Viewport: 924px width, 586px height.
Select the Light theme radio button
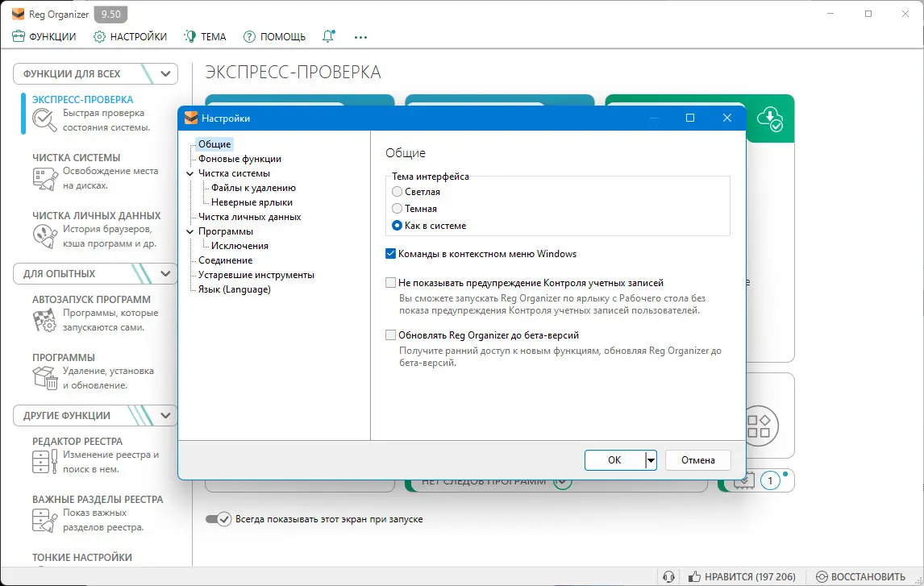397,191
